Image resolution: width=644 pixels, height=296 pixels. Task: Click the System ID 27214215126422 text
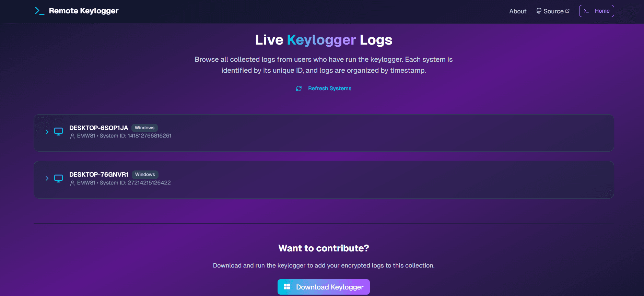click(x=135, y=183)
